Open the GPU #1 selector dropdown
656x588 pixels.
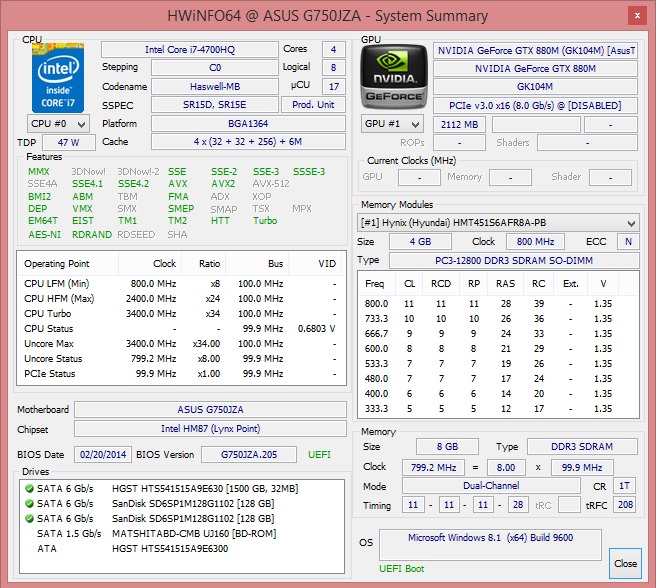[x=392, y=124]
